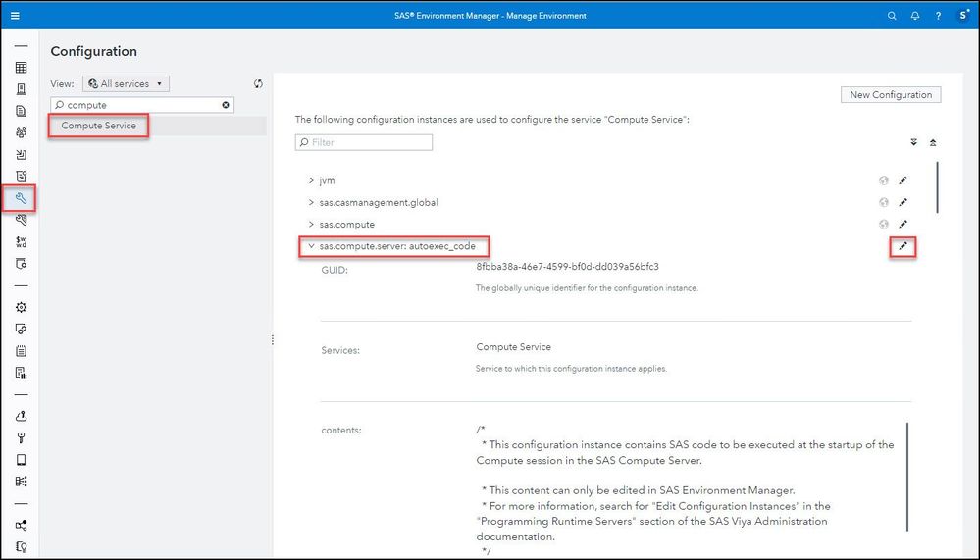
Task: Select the Configuration wrench sidebar icon
Action: point(21,198)
